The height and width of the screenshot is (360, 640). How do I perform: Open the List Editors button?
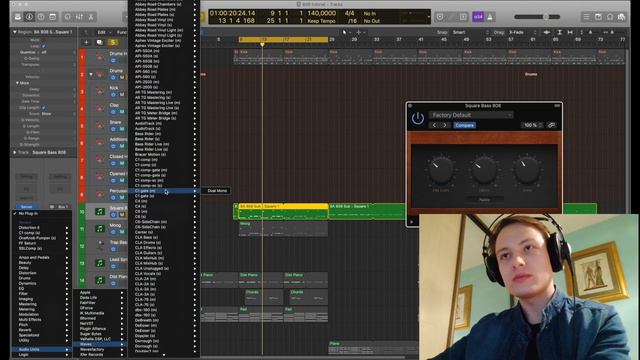point(587,17)
